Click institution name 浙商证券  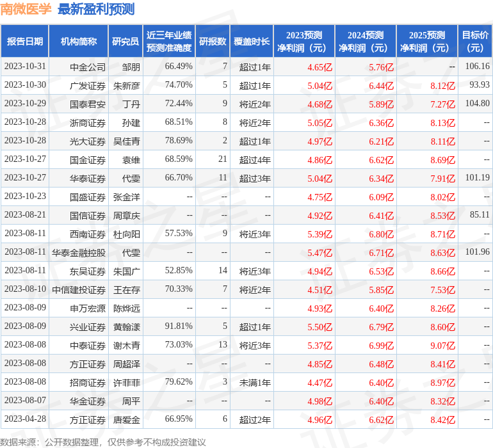tap(88, 123)
